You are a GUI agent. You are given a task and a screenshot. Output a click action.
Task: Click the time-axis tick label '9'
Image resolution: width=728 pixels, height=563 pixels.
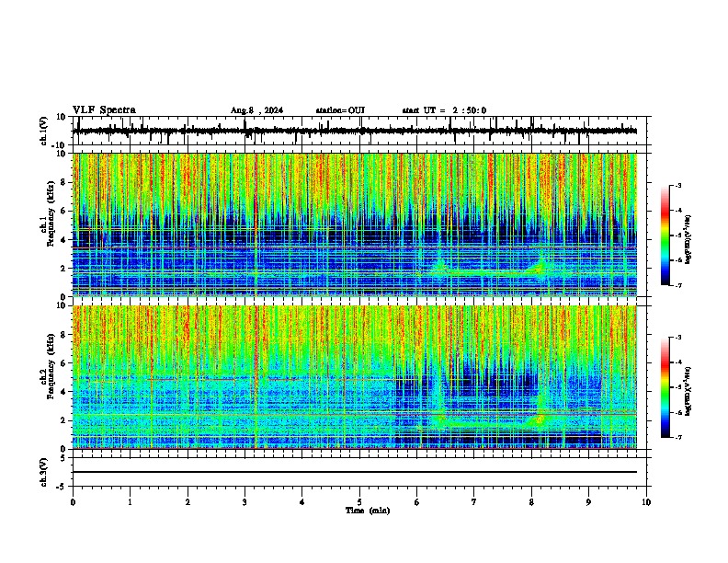point(588,502)
